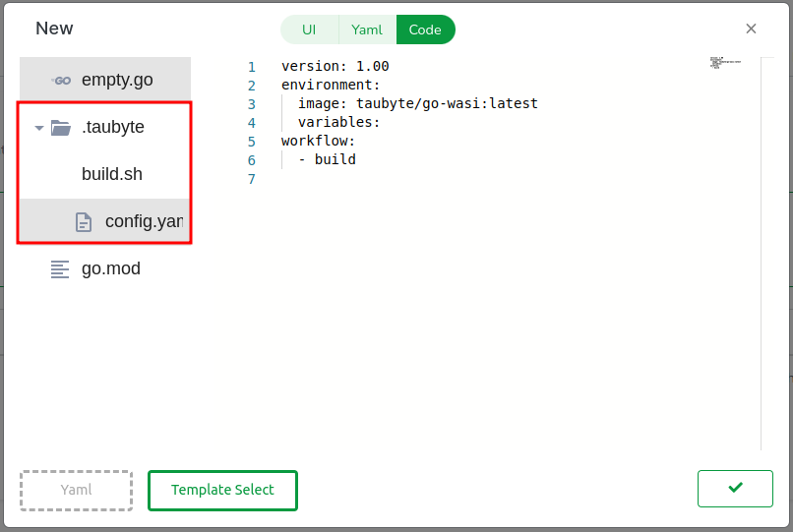
Task: Close the New dialog with the X
Action: click(x=751, y=29)
